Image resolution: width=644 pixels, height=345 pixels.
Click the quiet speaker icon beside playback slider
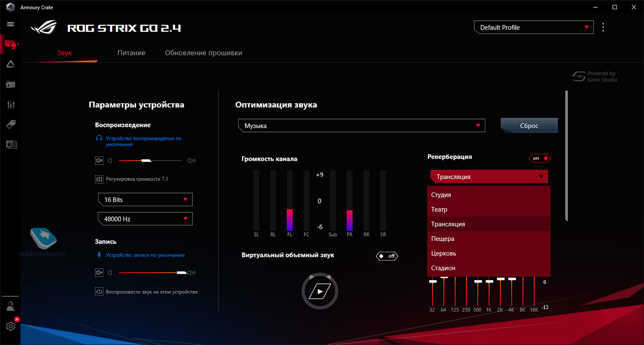pos(110,160)
